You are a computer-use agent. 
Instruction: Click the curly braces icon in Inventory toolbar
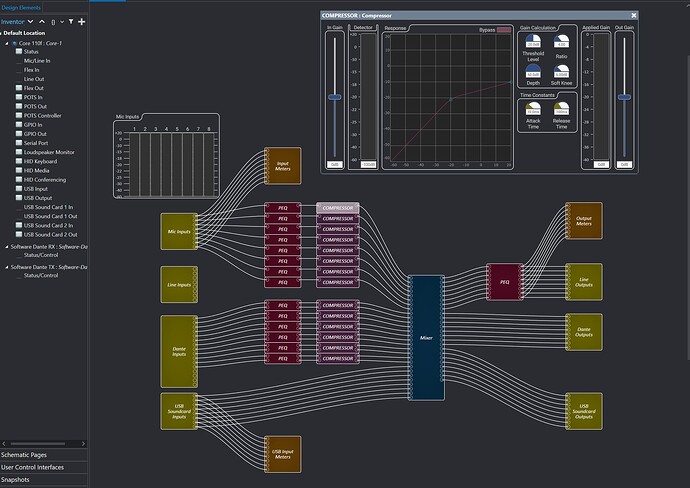pos(53,22)
